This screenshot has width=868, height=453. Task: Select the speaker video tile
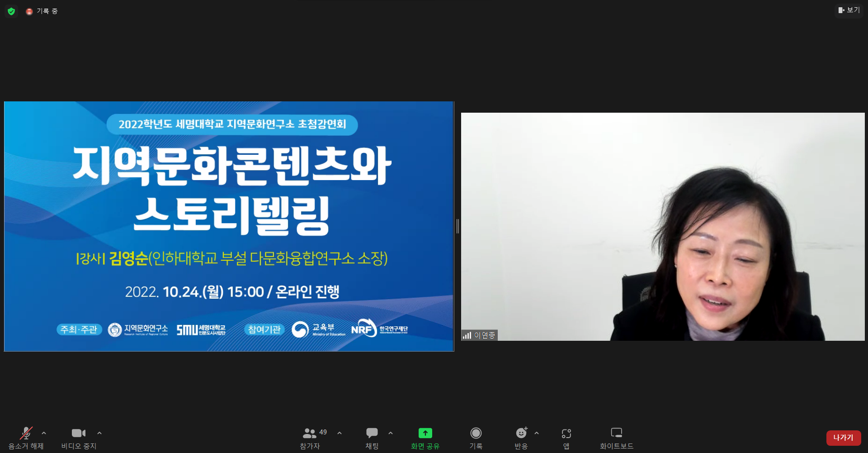tap(663, 226)
